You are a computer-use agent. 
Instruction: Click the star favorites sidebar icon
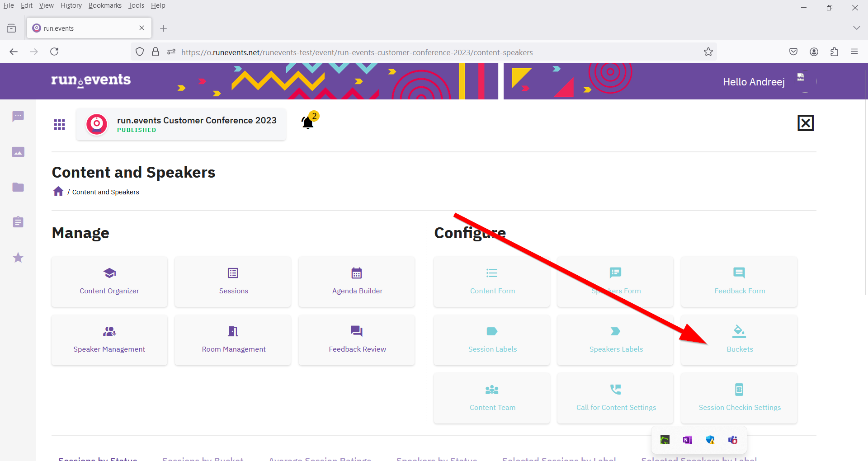[18, 258]
